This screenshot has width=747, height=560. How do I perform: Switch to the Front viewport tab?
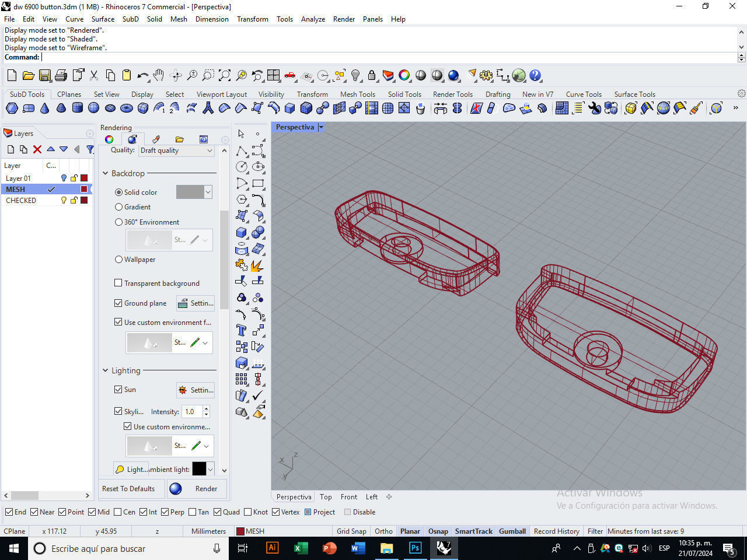349,497
